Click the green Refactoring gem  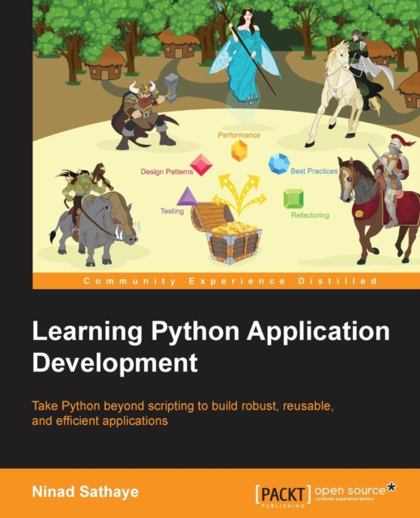pyautogui.click(x=293, y=198)
